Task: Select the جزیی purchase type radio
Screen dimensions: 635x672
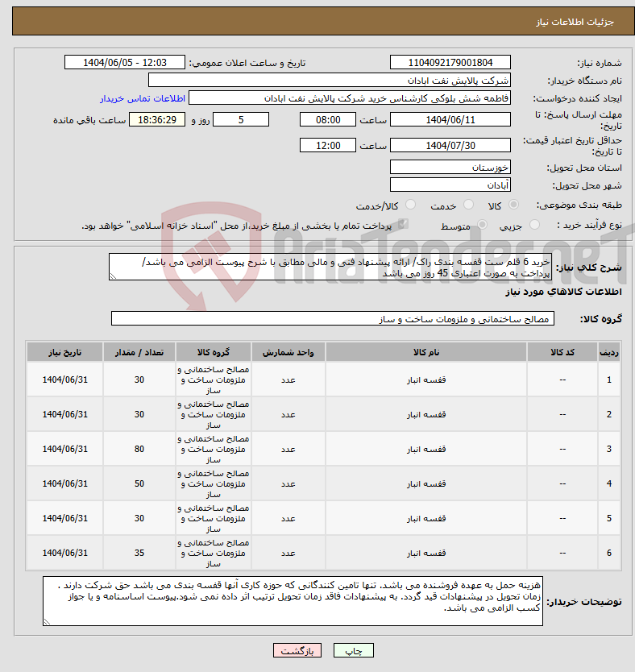Action: pyautogui.click(x=534, y=225)
